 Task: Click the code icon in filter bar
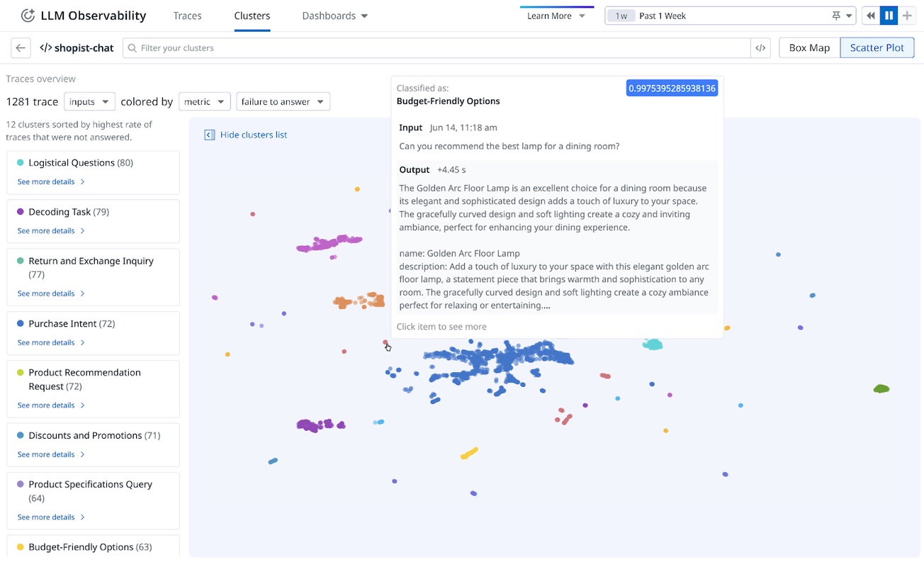point(760,48)
